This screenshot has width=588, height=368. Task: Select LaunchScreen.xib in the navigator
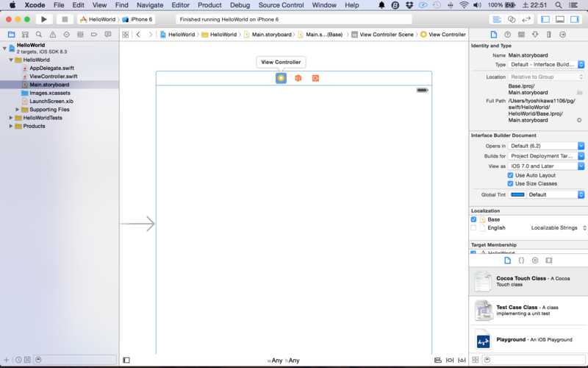[x=51, y=101]
